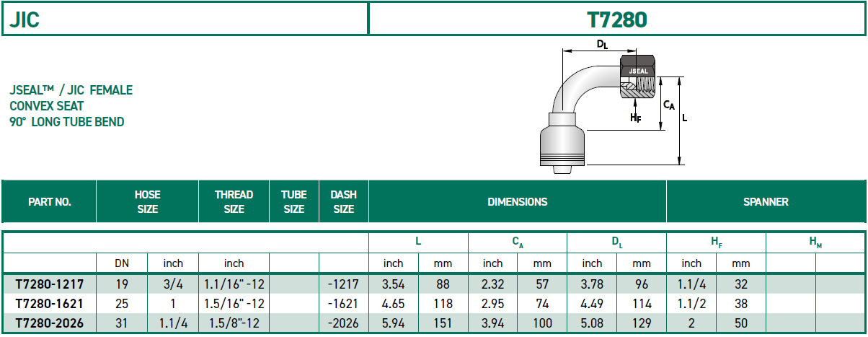Click 'CONVEX SEAT' description line

47,106
